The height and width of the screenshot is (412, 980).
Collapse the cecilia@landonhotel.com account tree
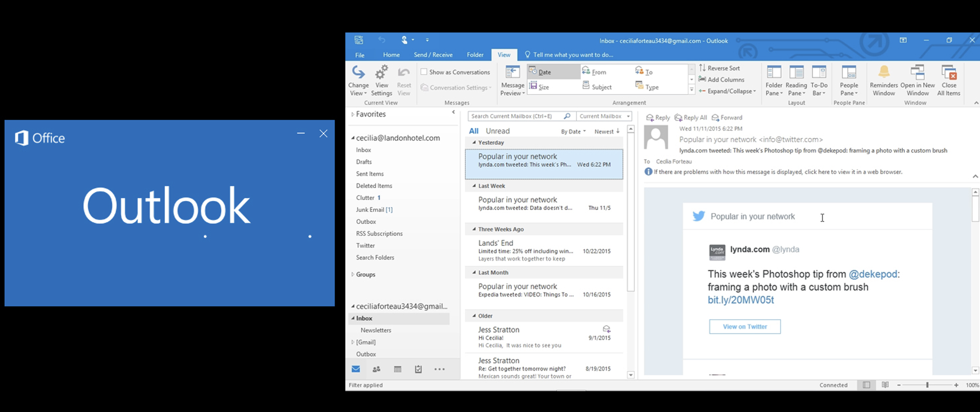pos(353,138)
